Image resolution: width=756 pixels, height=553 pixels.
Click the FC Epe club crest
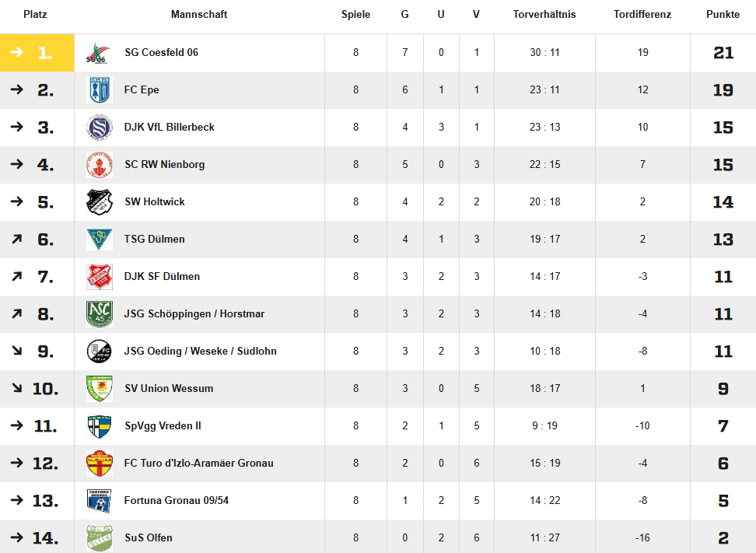tap(100, 90)
